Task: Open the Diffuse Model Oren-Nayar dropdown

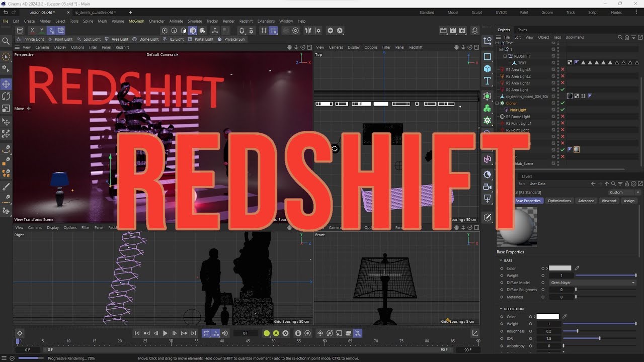Action: pyautogui.click(x=592, y=283)
